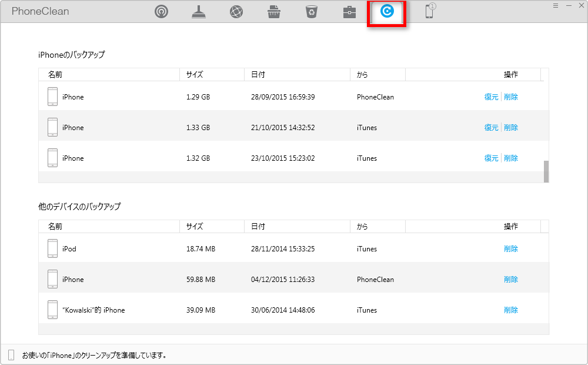588x365 pixels.
Task: Restore (復元) the 1.29 GB iPhone backup
Action: coord(491,97)
